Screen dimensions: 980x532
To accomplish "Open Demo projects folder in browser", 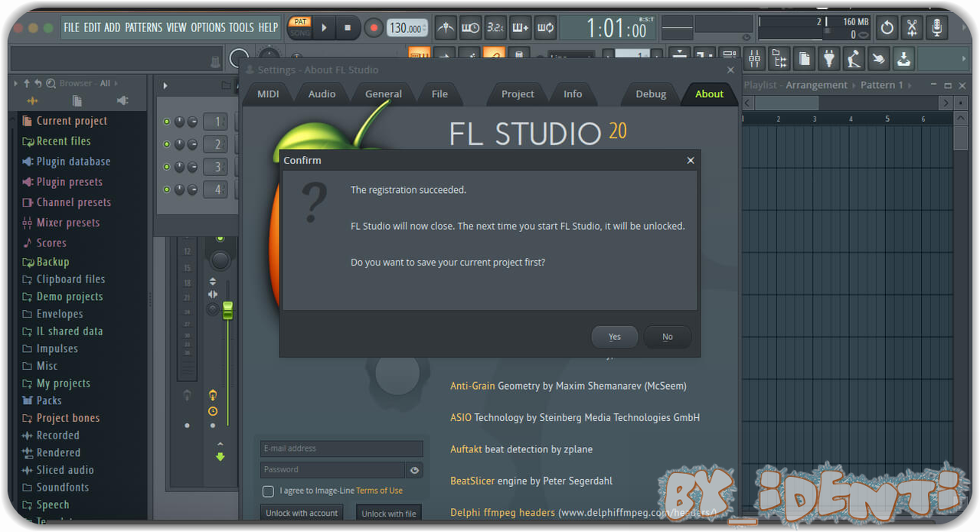I will [x=69, y=297].
